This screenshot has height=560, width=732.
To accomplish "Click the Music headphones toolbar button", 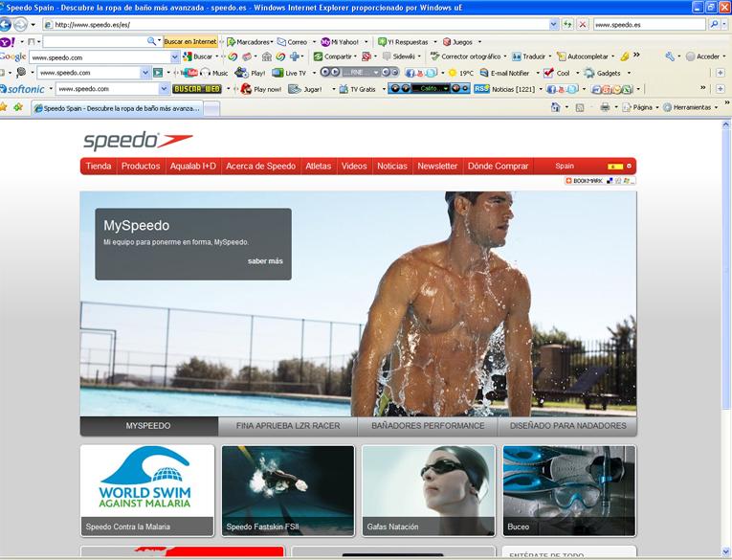I will tap(214, 73).
